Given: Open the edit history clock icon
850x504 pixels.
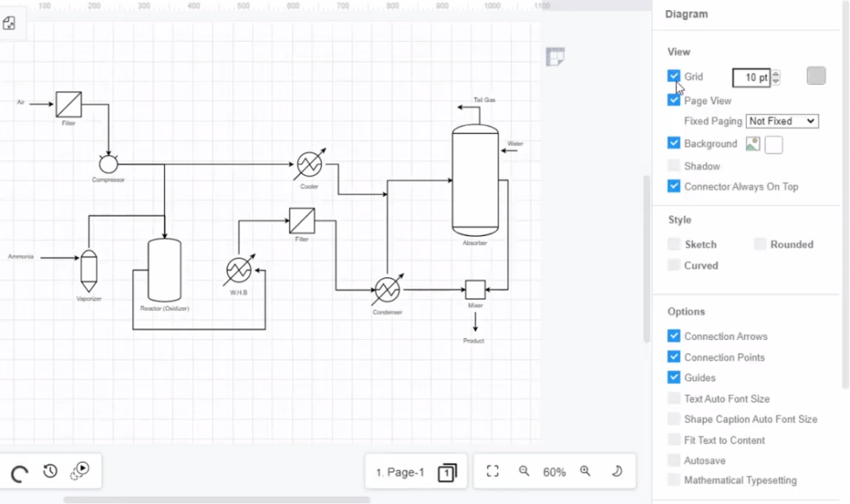Looking at the screenshot, I should click(x=50, y=471).
